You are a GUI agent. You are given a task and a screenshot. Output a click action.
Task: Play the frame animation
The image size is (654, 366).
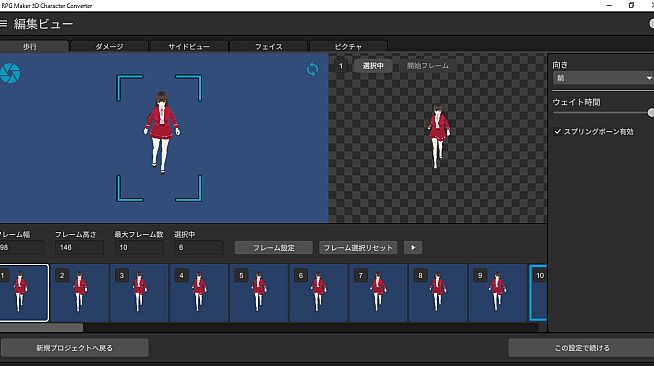point(413,248)
